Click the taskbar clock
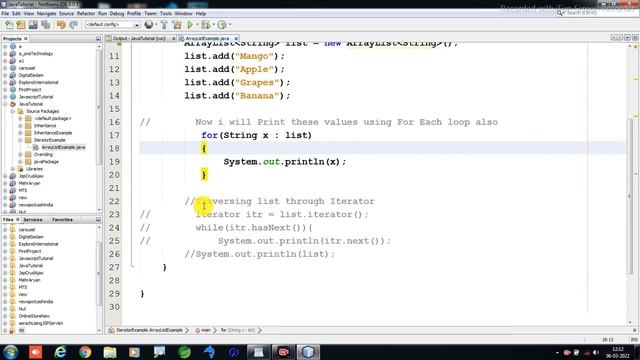 pyautogui.click(x=617, y=352)
